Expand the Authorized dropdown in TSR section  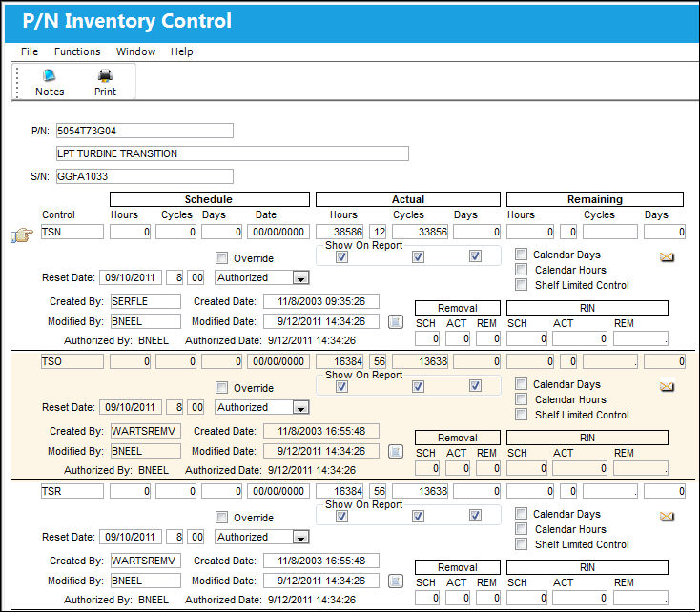tap(301, 537)
